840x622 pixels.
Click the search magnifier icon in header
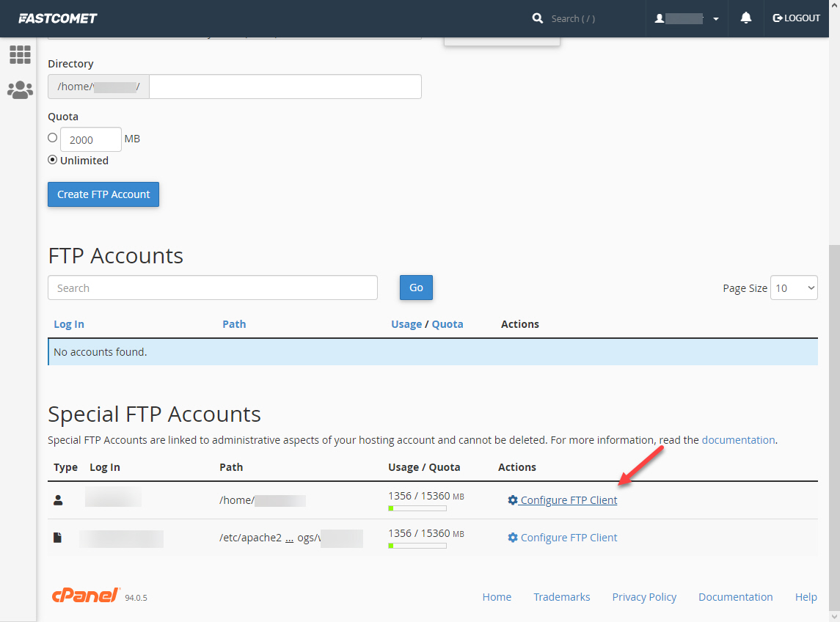tap(537, 18)
